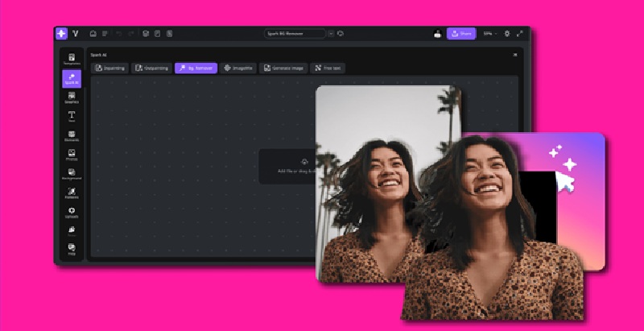Viewport: 644px width, 331px height.
Task: Switch to the Outpainting tab
Action: pyautogui.click(x=151, y=68)
